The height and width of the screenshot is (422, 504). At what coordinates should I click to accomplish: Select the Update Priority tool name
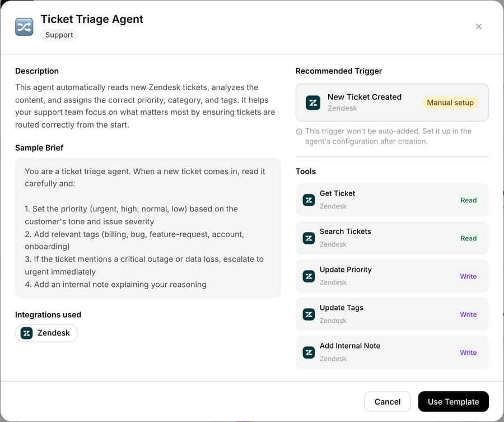tap(346, 270)
